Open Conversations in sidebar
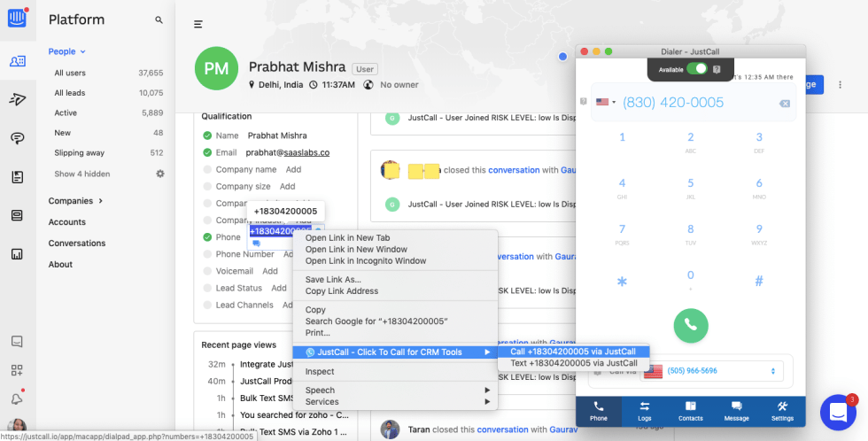This screenshot has height=441, width=868. click(77, 244)
